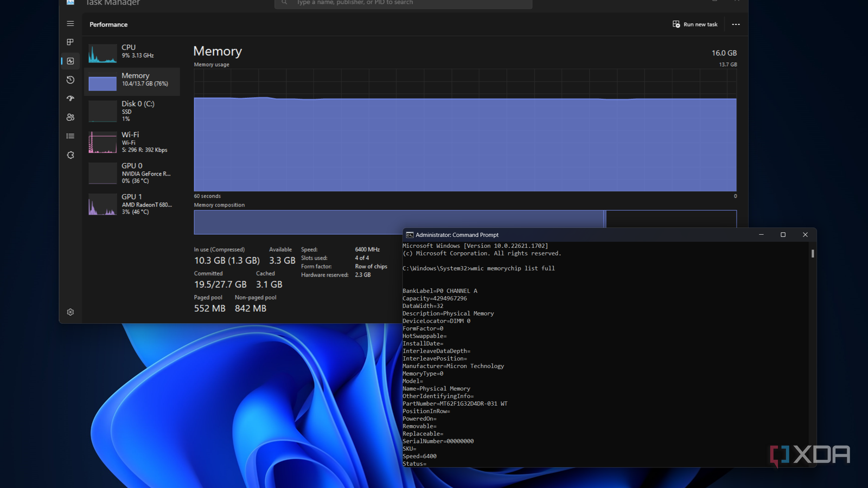Close the Command Prompt window

pyautogui.click(x=805, y=235)
